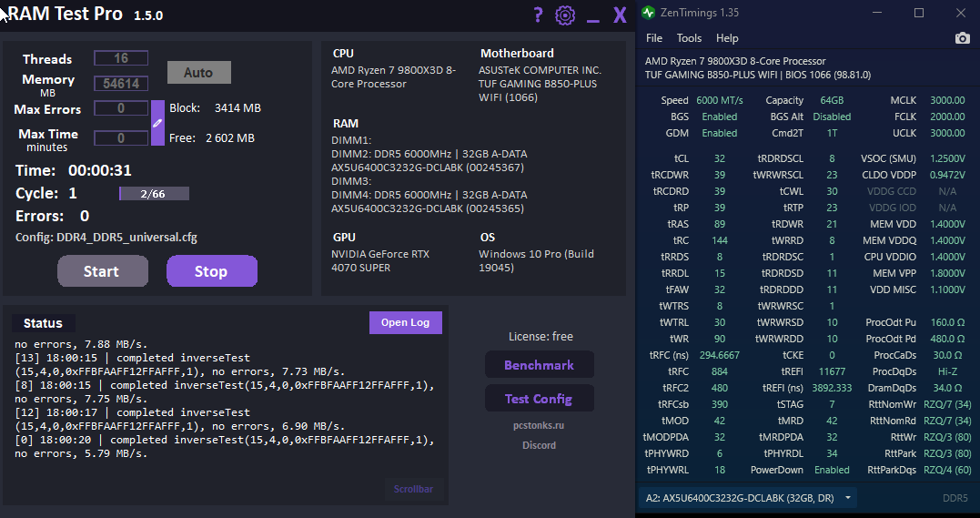Click the Memory MB input field
Viewport: 980px width, 518px height.
(x=121, y=83)
